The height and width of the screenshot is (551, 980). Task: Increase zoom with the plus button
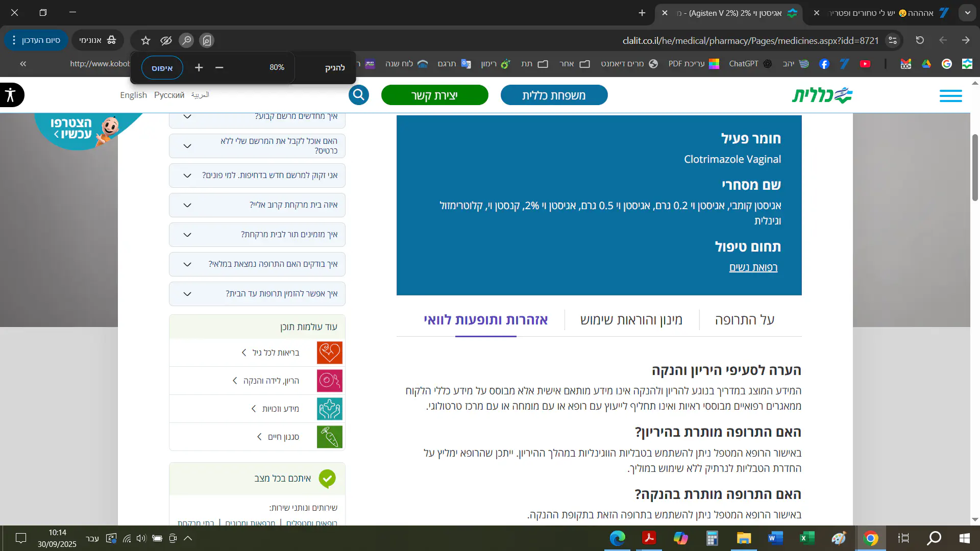(x=199, y=67)
